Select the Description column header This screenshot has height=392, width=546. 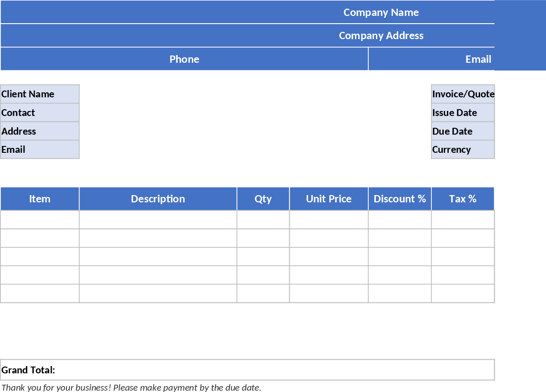[x=158, y=199]
